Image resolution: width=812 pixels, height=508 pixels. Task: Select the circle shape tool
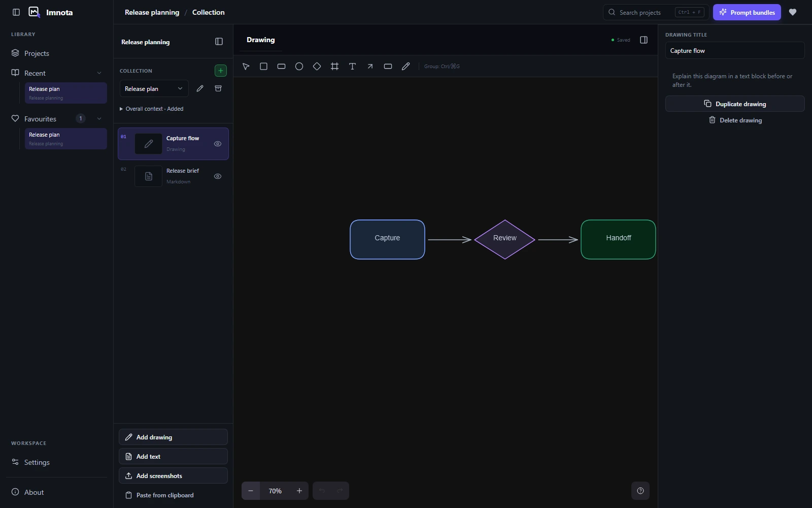coord(299,67)
